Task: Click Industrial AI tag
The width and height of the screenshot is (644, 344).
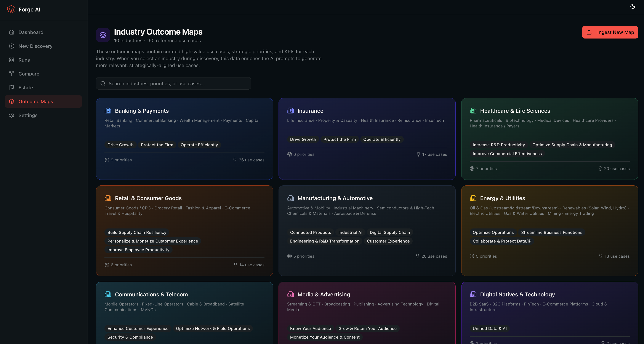Action: click(x=350, y=232)
